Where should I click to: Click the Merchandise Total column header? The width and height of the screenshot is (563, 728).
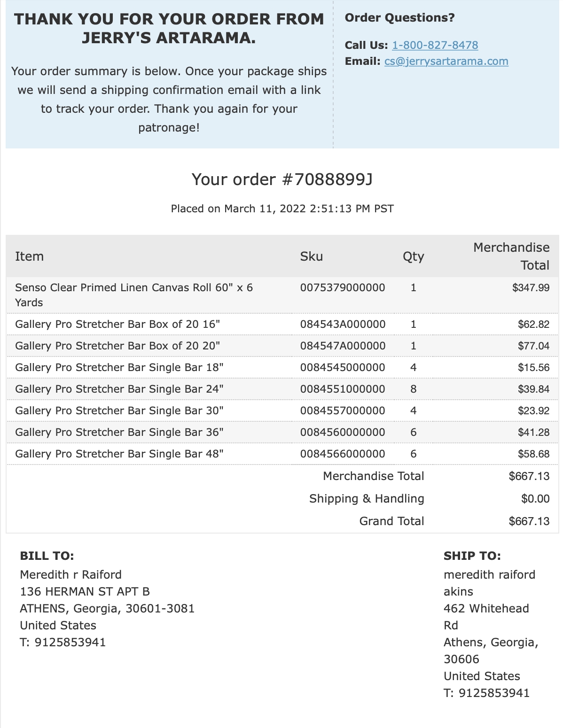coord(511,256)
